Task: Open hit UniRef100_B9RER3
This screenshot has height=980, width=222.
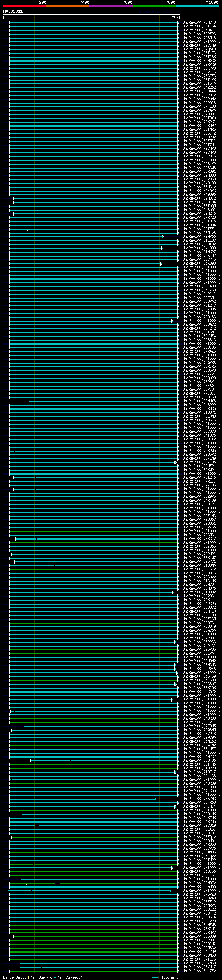Action: pyautogui.click(x=199, y=34)
